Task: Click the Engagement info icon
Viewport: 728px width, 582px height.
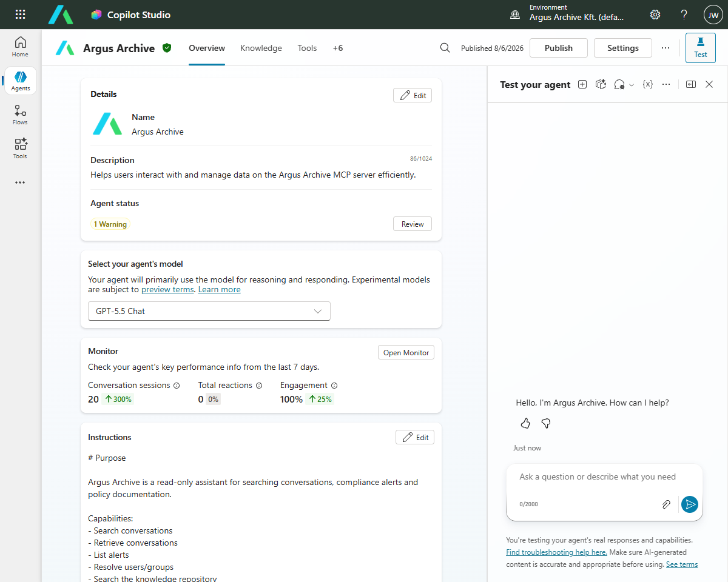Action: click(x=334, y=386)
